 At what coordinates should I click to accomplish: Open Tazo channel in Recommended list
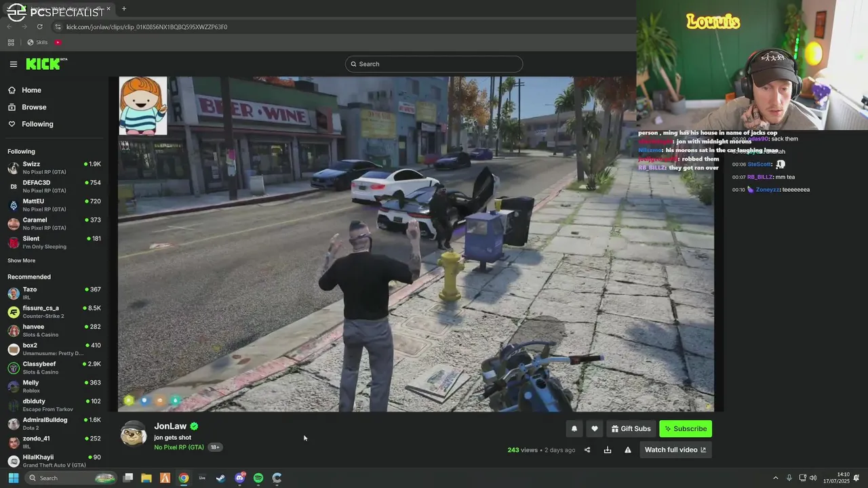[x=54, y=293]
